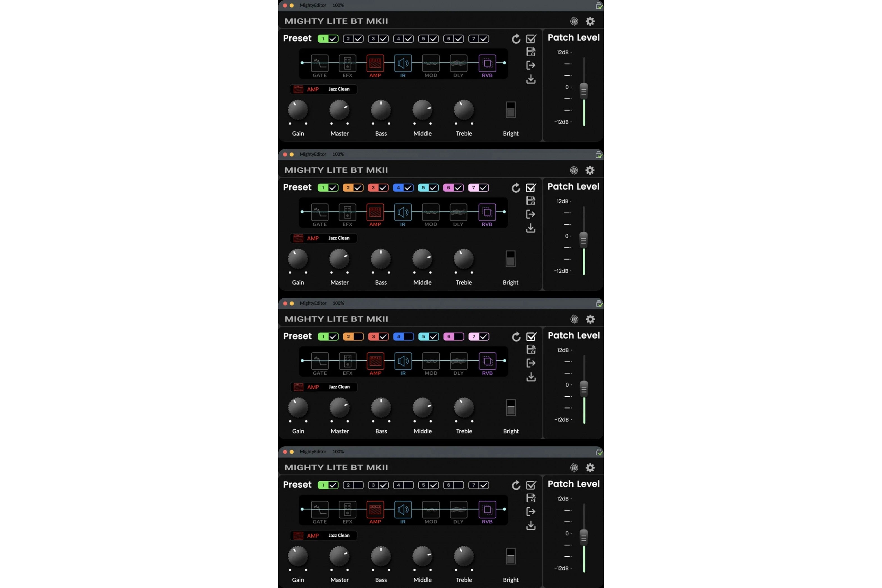Click the Patch Level slider handle, top window
Screen dimensions: 882x588
point(584,91)
